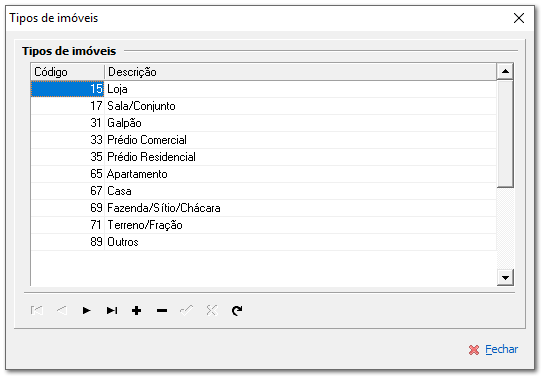Close dialog with Fechar button

(493, 349)
